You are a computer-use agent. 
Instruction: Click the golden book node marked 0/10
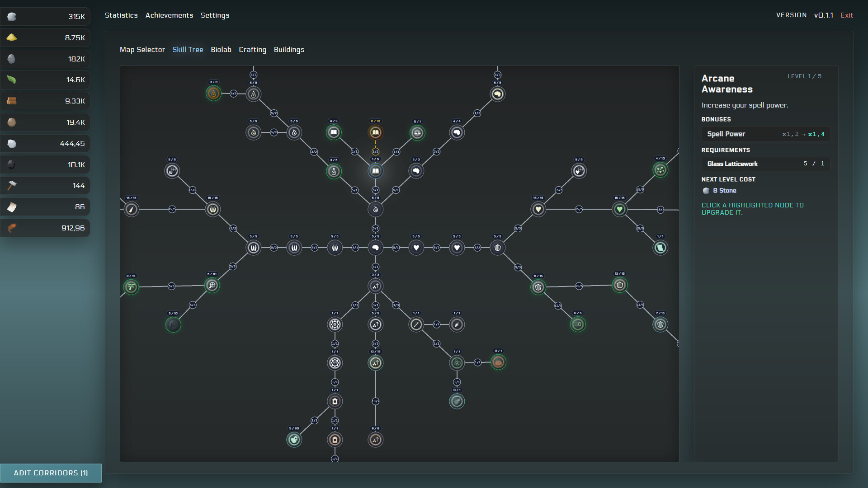[x=375, y=132]
